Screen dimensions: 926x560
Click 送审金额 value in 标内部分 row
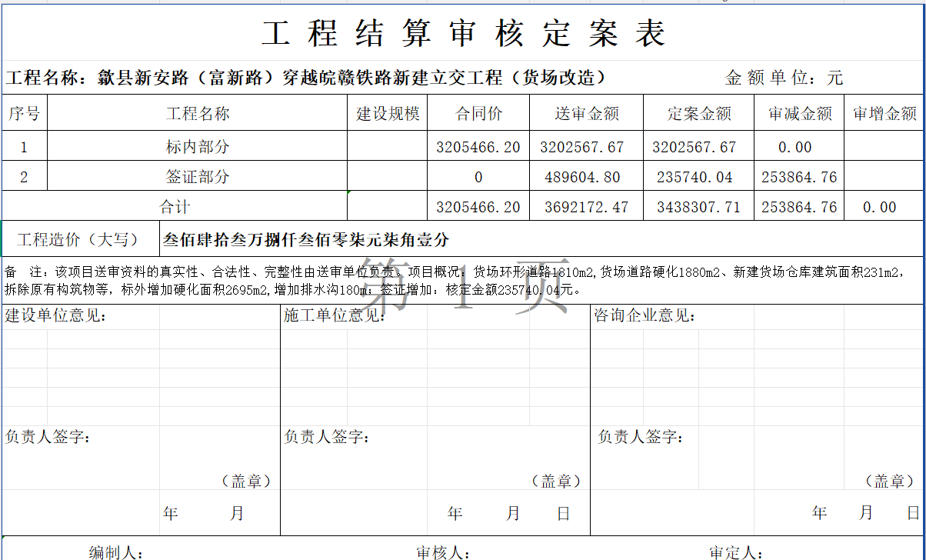tap(587, 146)
